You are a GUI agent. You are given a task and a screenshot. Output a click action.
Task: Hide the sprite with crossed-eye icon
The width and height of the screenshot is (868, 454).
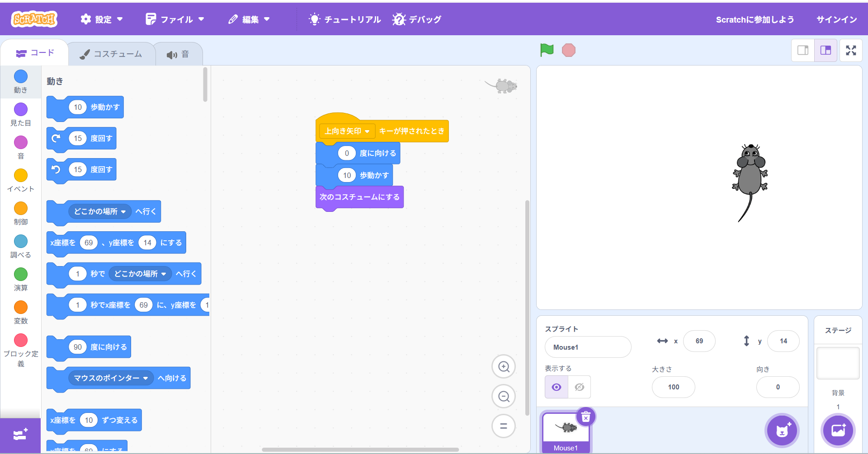[x=579, y=387]
